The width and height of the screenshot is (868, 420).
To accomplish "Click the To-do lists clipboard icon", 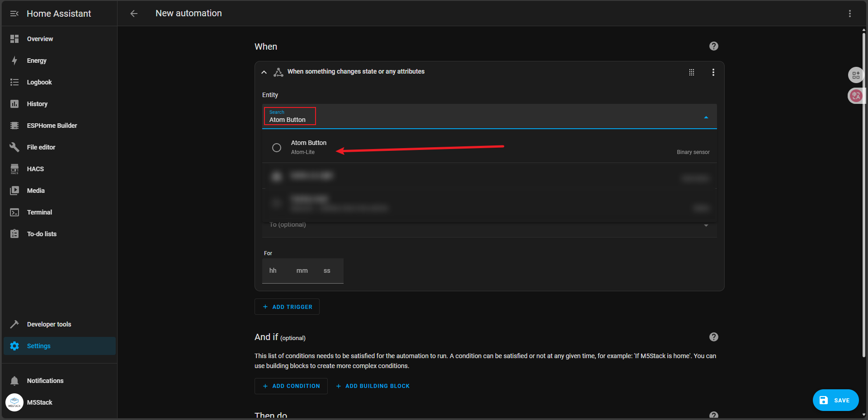I will [x=14, y=234].
